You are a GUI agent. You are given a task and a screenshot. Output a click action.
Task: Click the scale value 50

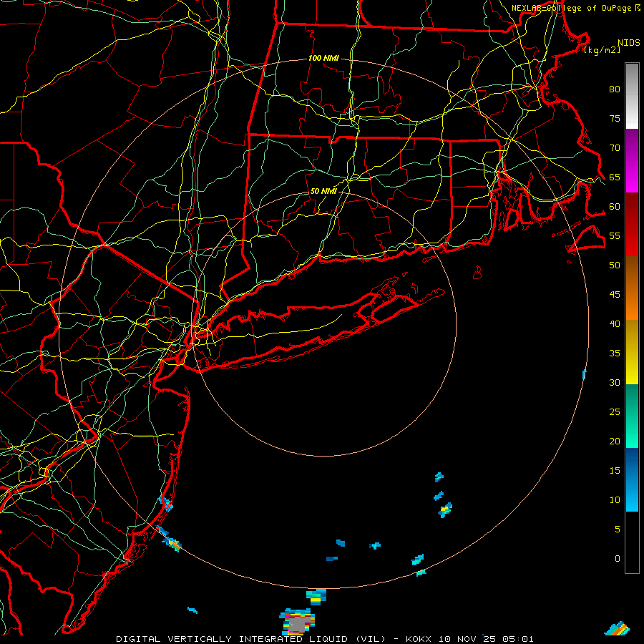(615, 265)
